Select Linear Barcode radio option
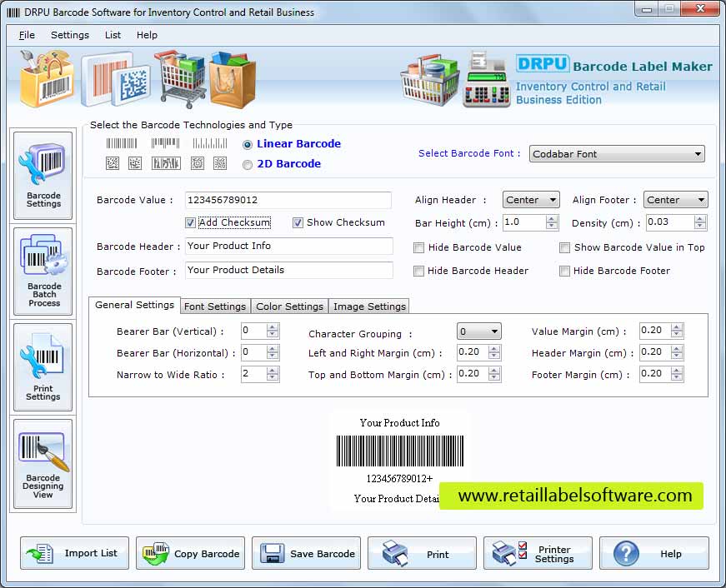The image size is (726, 588). point(248,145)
